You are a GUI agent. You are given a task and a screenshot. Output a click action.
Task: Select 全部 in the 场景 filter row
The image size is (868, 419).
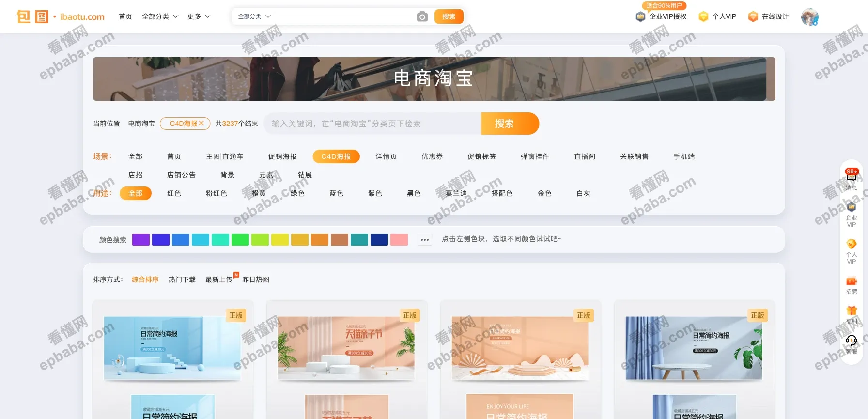pyautogui.click(x=135, y=156)
